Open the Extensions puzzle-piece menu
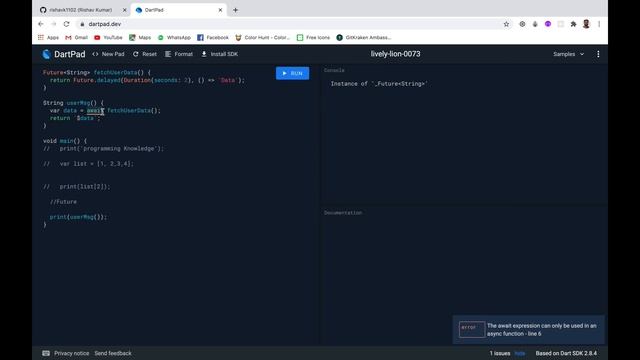The image size is (640, 360). coord(573,24)
